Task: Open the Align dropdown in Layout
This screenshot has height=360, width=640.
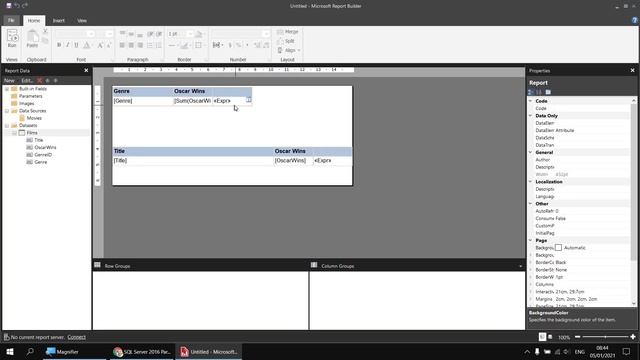Action: click(x=289, y=50)
